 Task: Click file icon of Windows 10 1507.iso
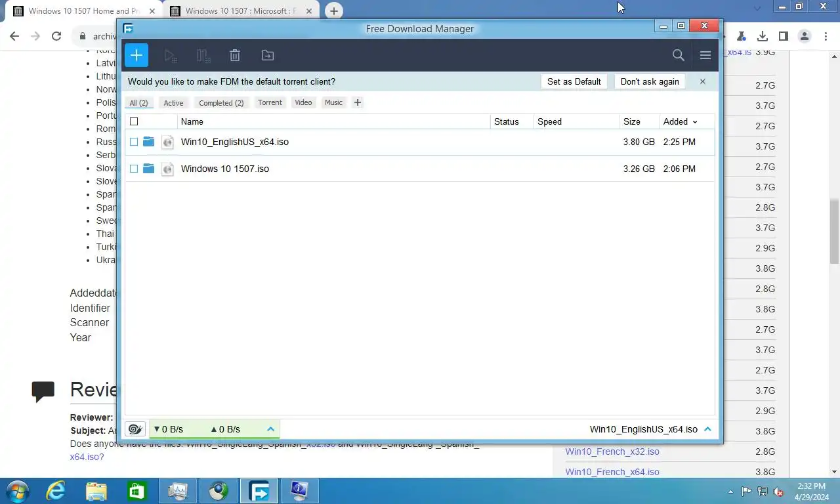tap(168, 169)
